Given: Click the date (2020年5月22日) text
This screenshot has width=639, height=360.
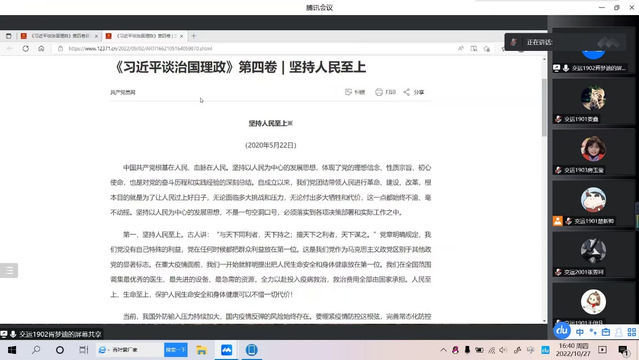Looking at the screenshot, I should (271, 145).
